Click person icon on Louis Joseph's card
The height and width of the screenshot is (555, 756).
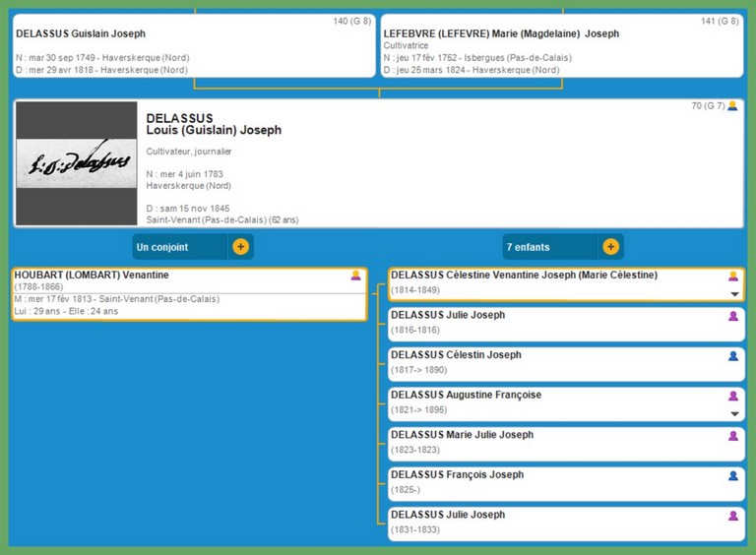pos(731,106)
